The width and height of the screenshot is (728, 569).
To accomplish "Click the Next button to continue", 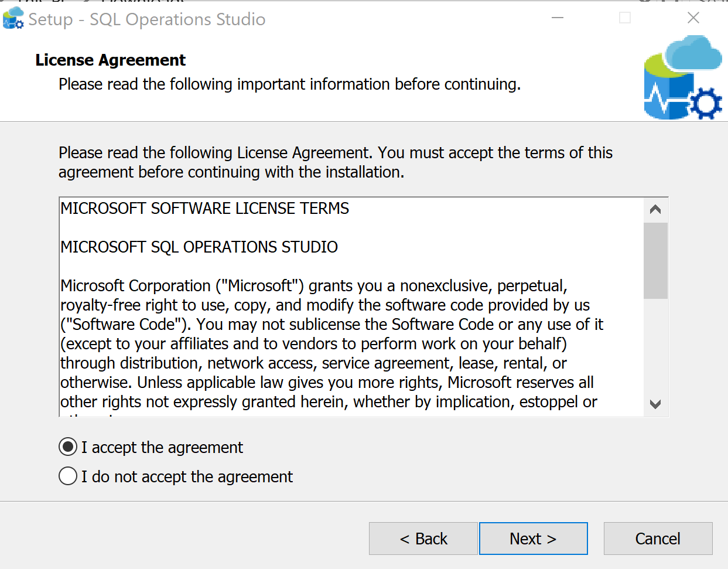I will 533,539.
